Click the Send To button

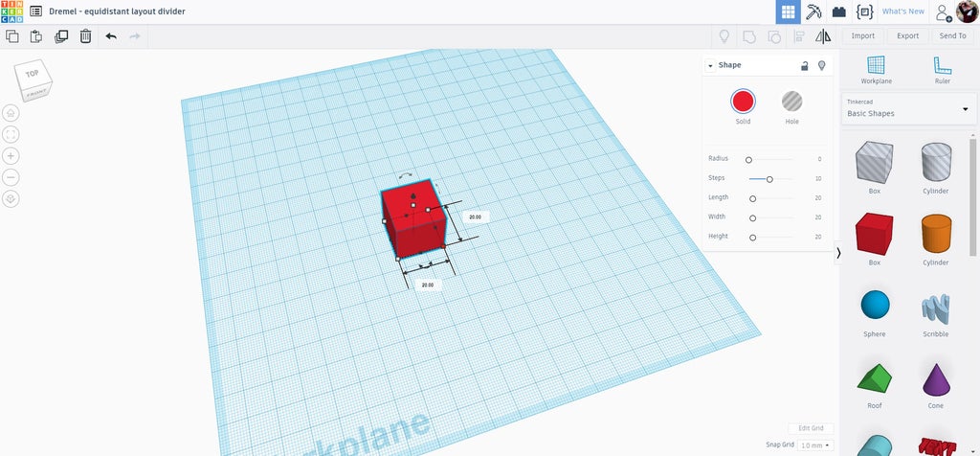point(952,36)
